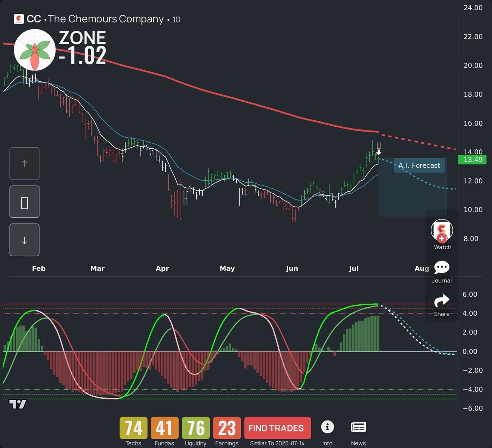Click the Mar label on time axis
Image resolution: width=492 pixels, height=448 pixels.
pyautogui.click(x=97, y=268)
